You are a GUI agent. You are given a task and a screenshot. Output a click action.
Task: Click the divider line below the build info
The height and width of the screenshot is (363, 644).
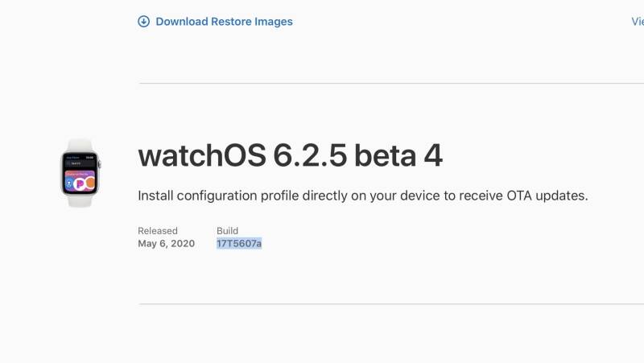(x=391, y=304)
